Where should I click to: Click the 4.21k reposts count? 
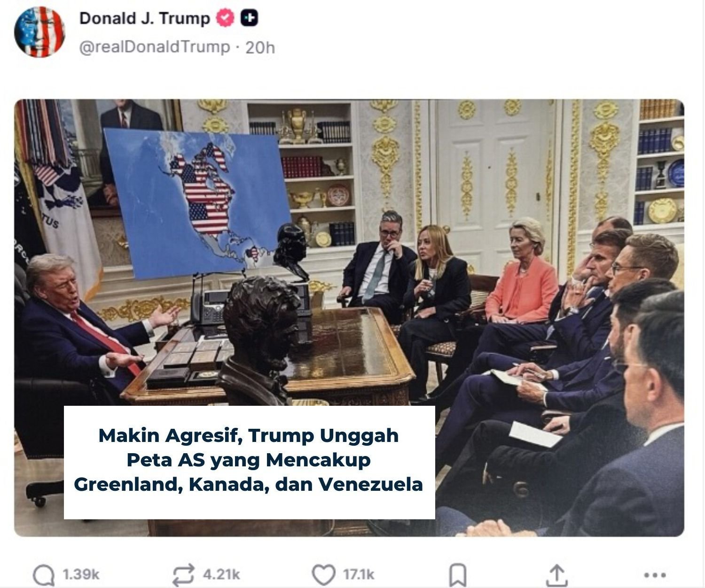(221, 574)
